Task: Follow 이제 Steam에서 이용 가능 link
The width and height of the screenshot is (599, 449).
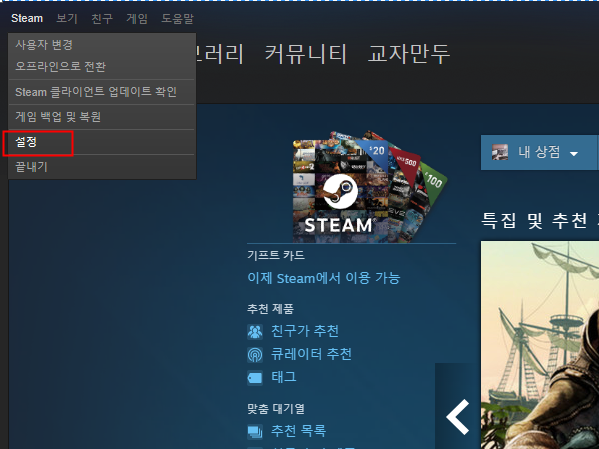Action: coord(324,278)
